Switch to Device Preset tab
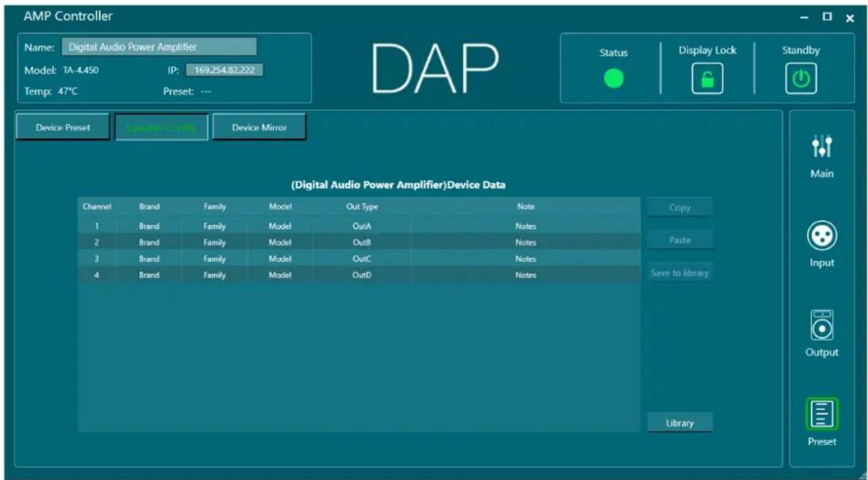Viewport: 868px width, 480px height. [x=62, y=127]
